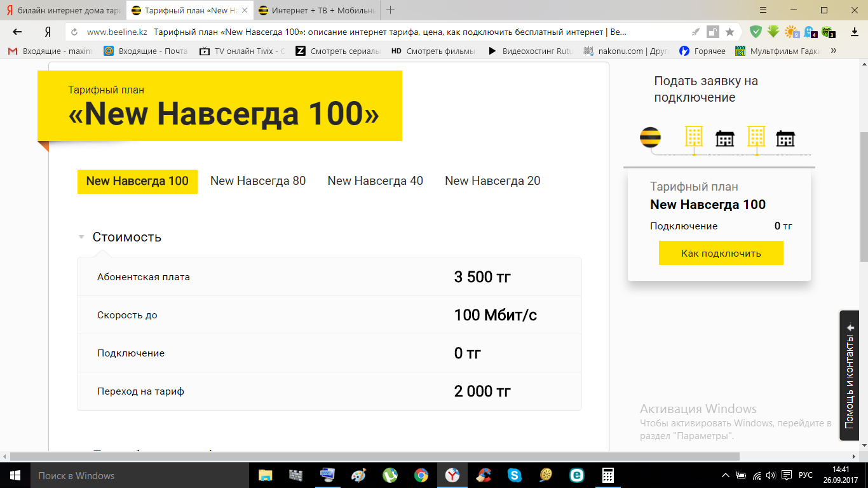Click the Как подключить button
The width and height of the screenshot is (868, 488).
click(x=721, y=253)
